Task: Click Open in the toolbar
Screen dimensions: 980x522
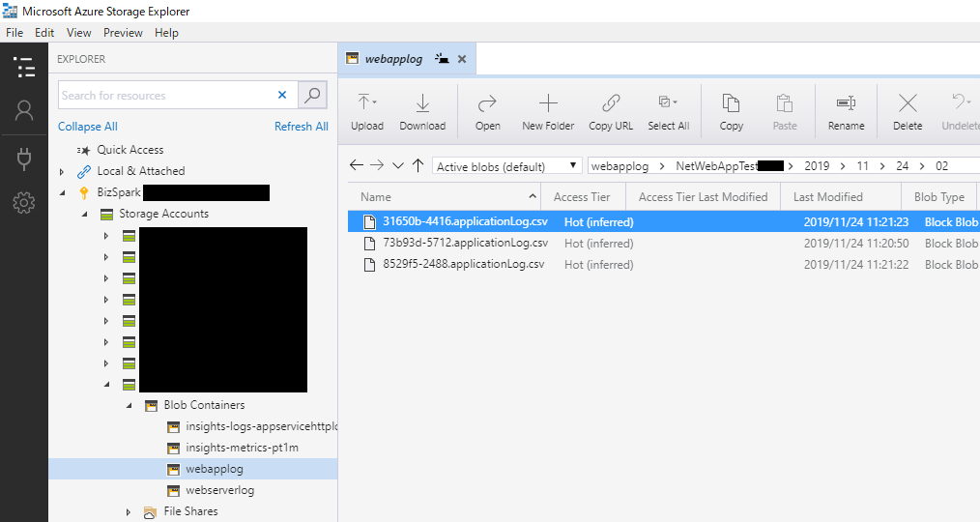Action: point(487,112)
